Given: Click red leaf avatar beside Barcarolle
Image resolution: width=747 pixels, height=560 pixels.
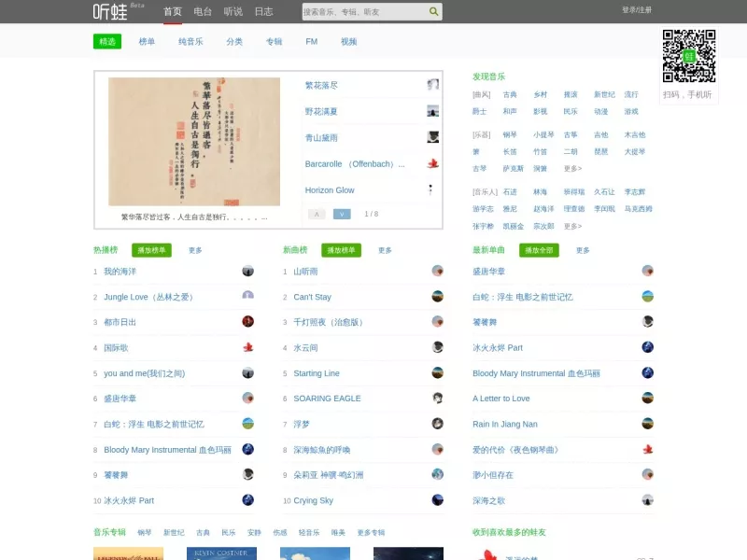Looking at the screenshot, I should point(432,163).
